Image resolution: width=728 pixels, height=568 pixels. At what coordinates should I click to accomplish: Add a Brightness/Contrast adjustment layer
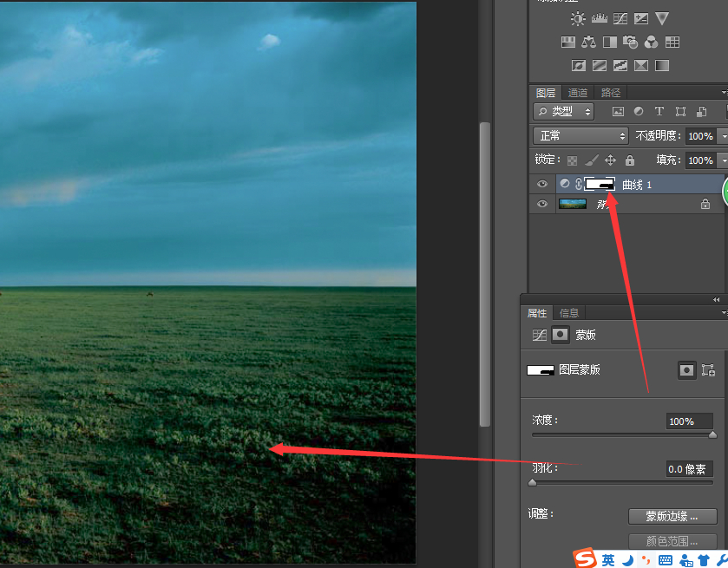point(578,18)
